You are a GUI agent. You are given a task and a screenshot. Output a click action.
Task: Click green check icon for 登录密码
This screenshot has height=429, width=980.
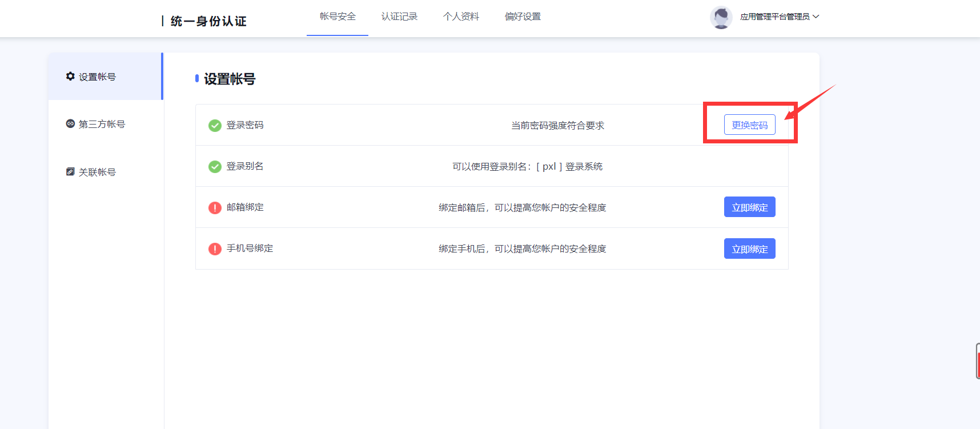tap(215, 126)
